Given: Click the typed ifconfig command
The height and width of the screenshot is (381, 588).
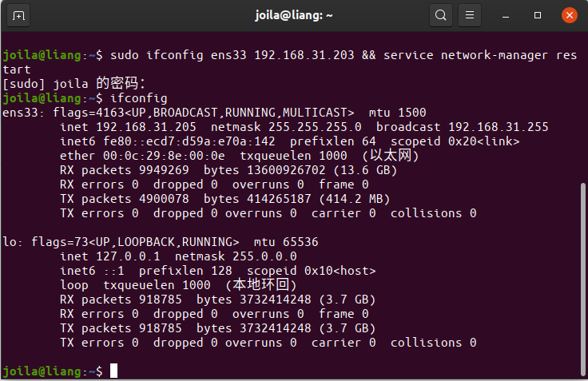Looking at the screenshot, I should click(139, 98).
